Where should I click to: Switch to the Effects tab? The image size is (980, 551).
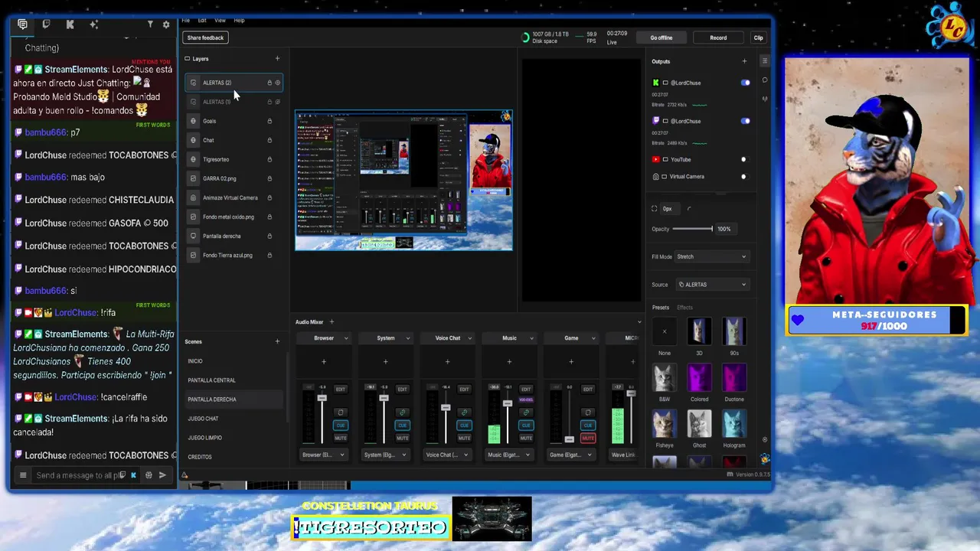click(684, 308)
